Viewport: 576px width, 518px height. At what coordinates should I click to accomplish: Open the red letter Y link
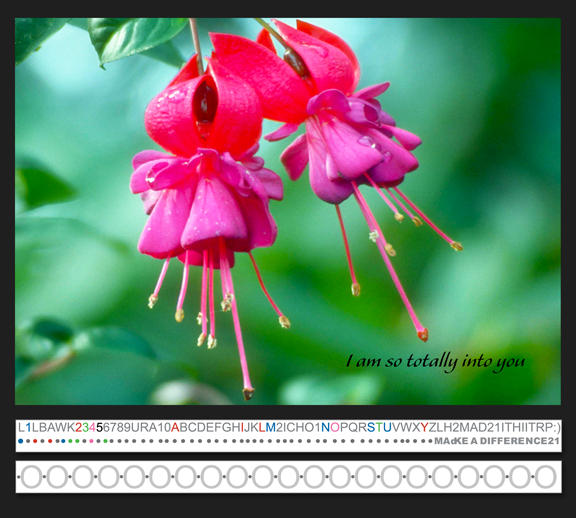[x=424, y=427]
